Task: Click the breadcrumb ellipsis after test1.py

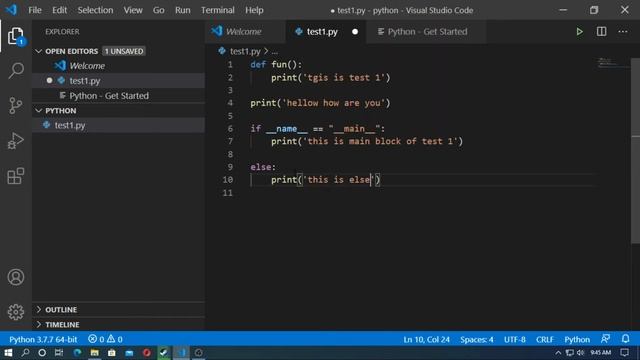Action: click(275, 51)
